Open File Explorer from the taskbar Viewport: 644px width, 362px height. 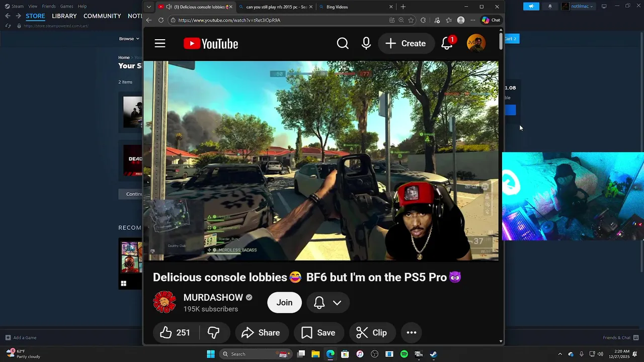315,354
